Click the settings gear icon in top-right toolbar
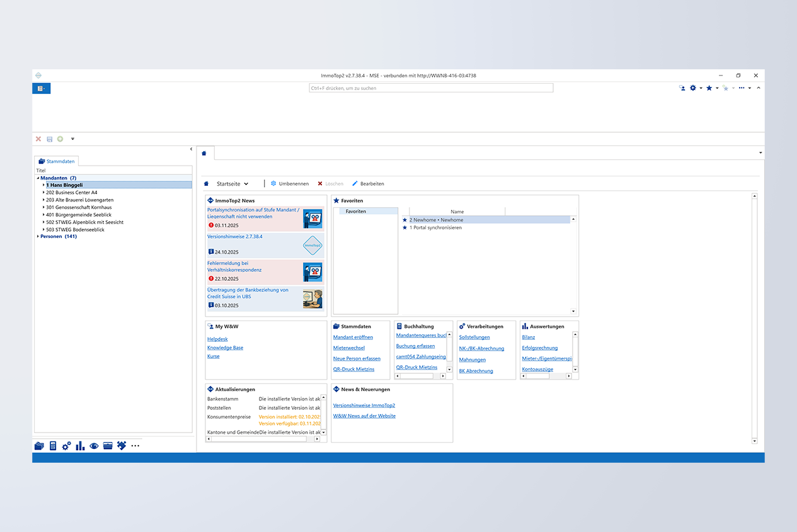 [x=693, y=88]
